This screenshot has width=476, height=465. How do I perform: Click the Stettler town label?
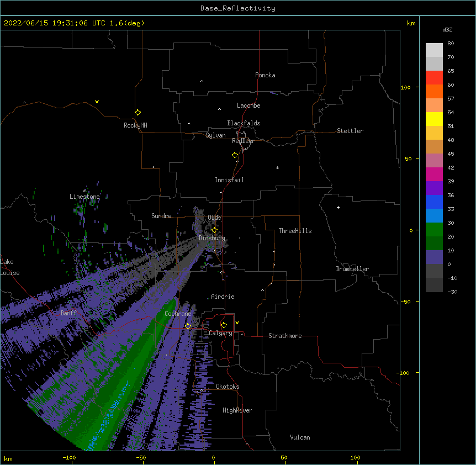click(x=350, y=131)
